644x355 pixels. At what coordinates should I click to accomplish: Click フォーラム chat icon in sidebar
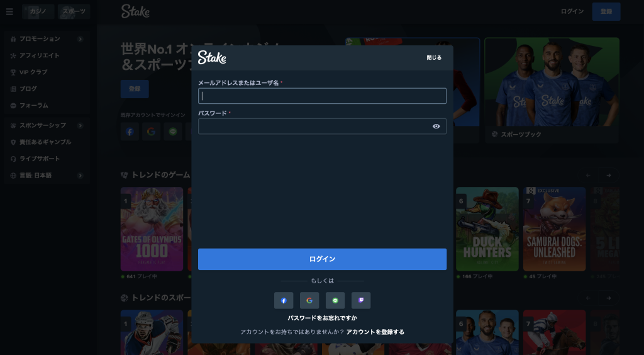(x=13, y=106)
